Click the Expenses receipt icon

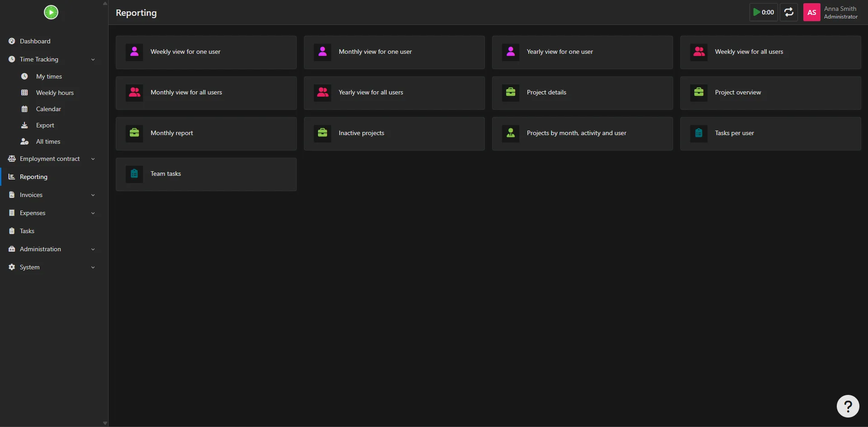(12, 213)
